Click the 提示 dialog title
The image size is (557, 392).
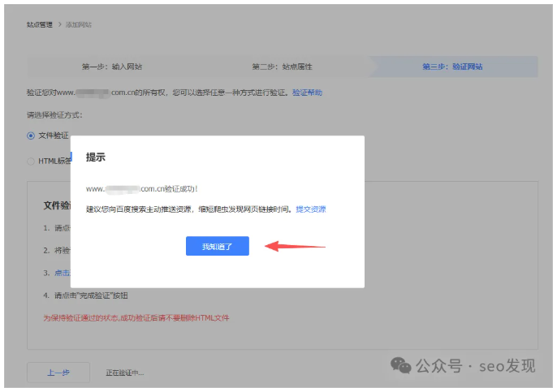[x=96, y=157]
